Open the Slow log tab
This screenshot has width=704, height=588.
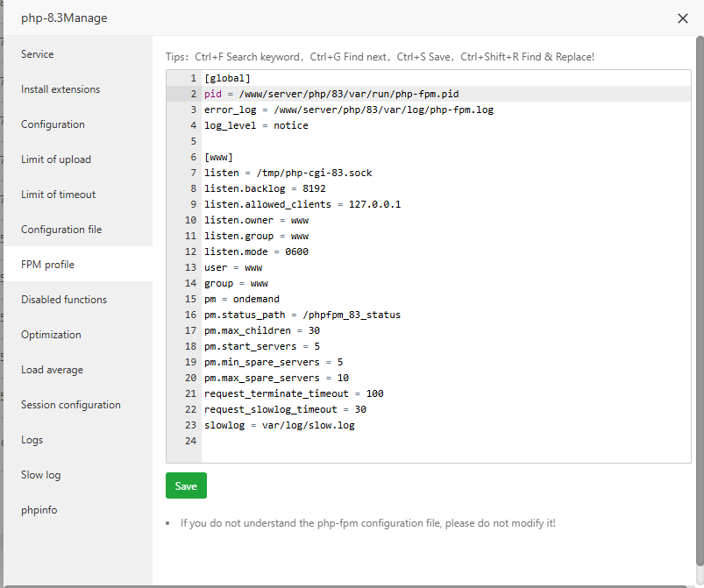(41, 475)
